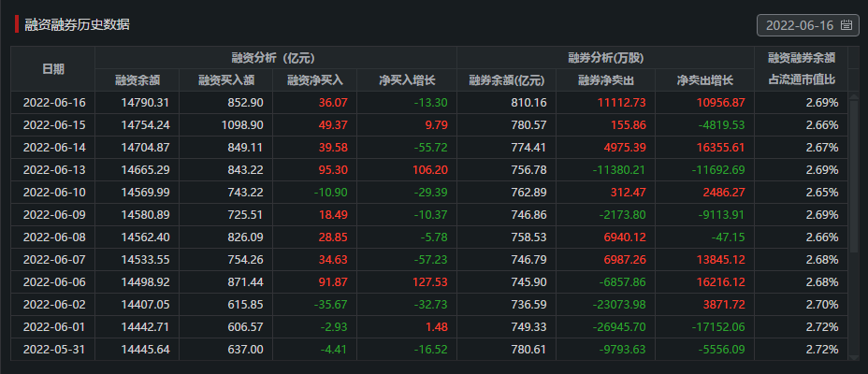Click the 融券余额(亿元) column header
Screen dimensions: 868x374
506,80
